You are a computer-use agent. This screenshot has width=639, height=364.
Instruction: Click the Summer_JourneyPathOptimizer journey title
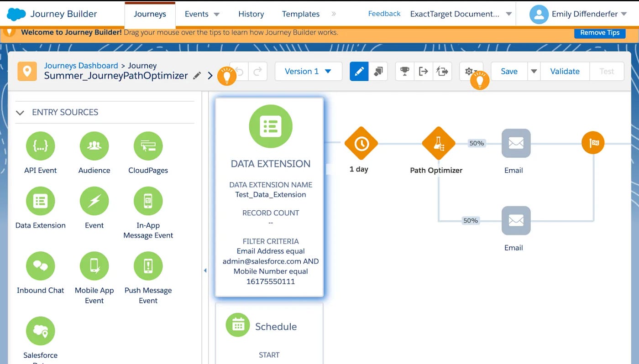[x=116, y=76]
